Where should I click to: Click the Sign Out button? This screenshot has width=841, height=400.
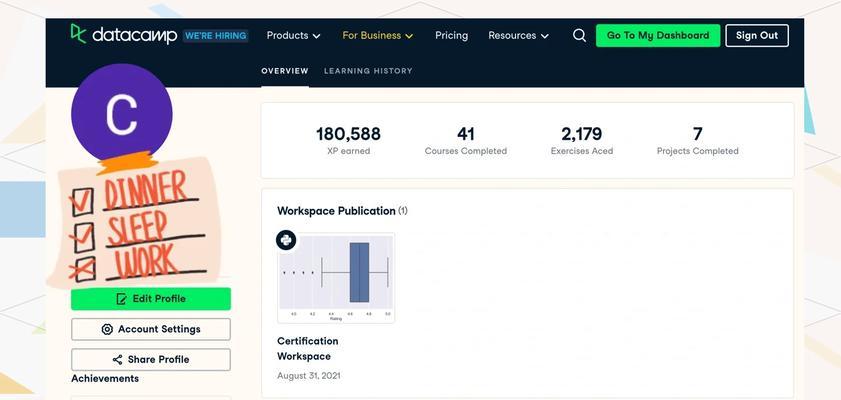click(x=757, y=35)
